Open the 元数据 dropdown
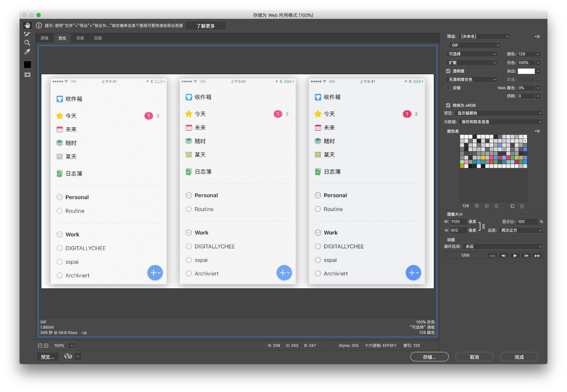The image size is (567, 392). coord(501,122)
